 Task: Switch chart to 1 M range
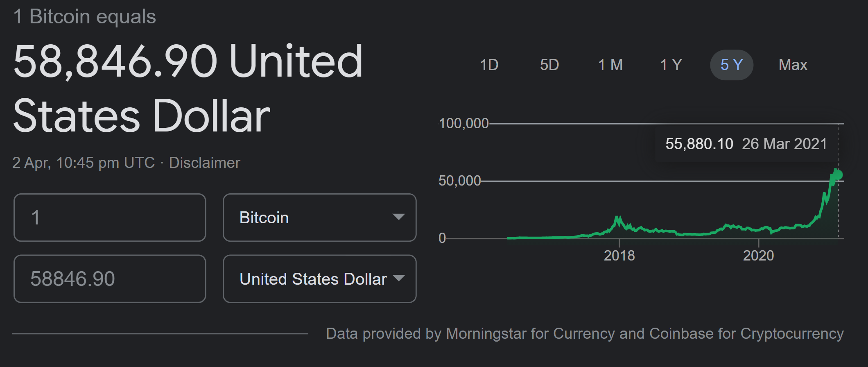pyautogui.click(x=610, y=65)
